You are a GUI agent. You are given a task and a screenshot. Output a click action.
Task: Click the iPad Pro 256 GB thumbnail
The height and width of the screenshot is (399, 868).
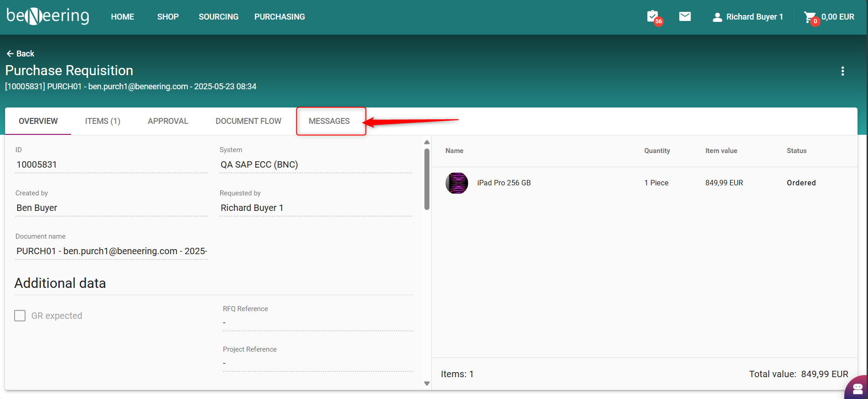pos(457,183)
